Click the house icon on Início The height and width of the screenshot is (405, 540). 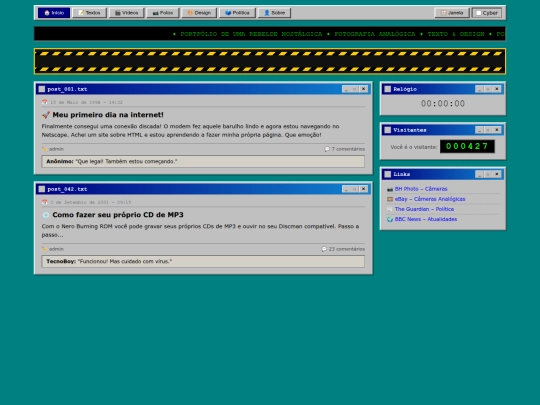pos(47,13)
